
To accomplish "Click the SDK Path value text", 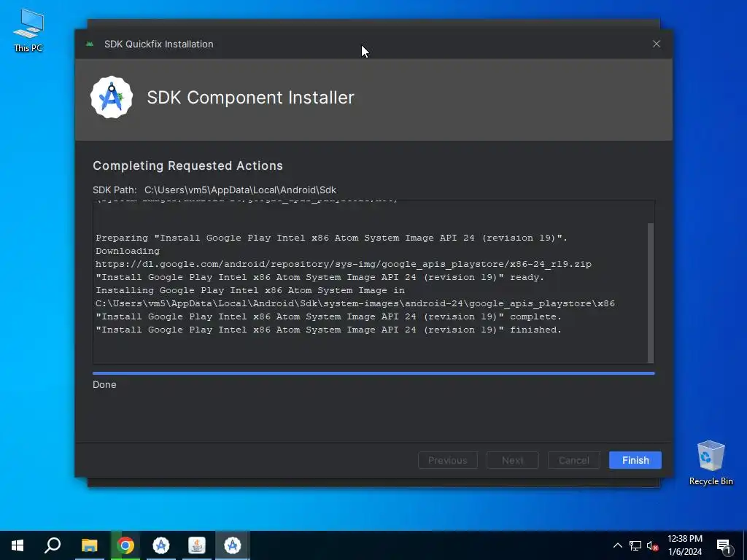I will pos(240,190).
